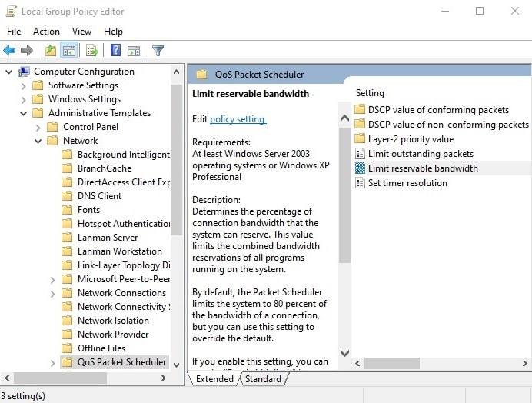Select Fonts in the tree
The width and height of the screenshot is (532, 403).
coord(88,210)
